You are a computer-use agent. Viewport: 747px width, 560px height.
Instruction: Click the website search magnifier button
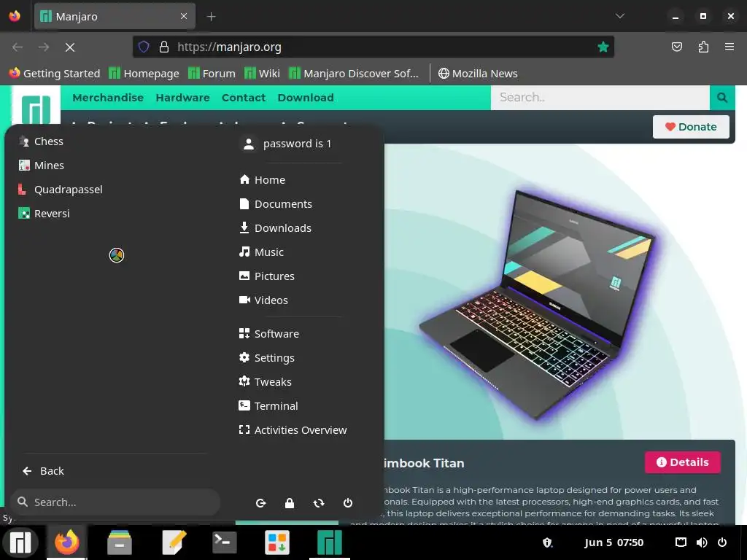(x=722, y=98)
